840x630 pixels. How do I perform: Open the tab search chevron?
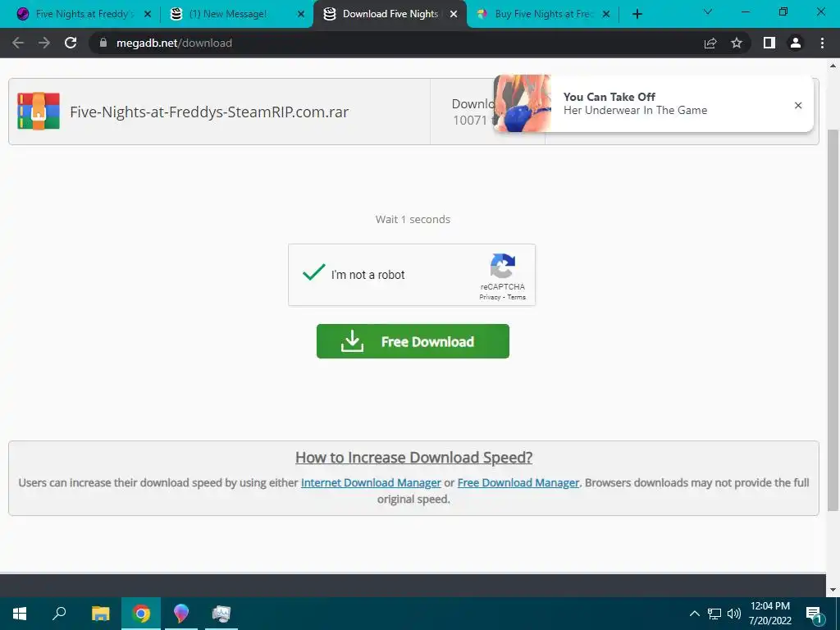click(708, 11)
